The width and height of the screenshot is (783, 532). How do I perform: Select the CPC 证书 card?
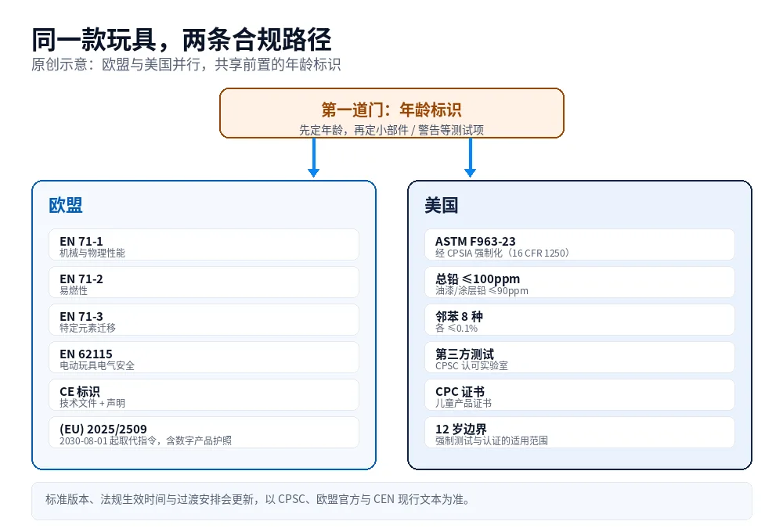pyautogui.click(x=579, y=395)
